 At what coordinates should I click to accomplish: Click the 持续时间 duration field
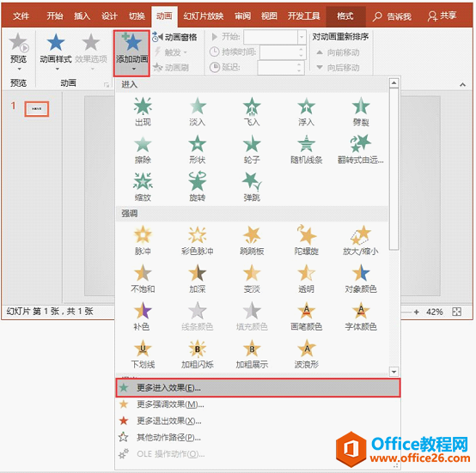click(283, 52)
